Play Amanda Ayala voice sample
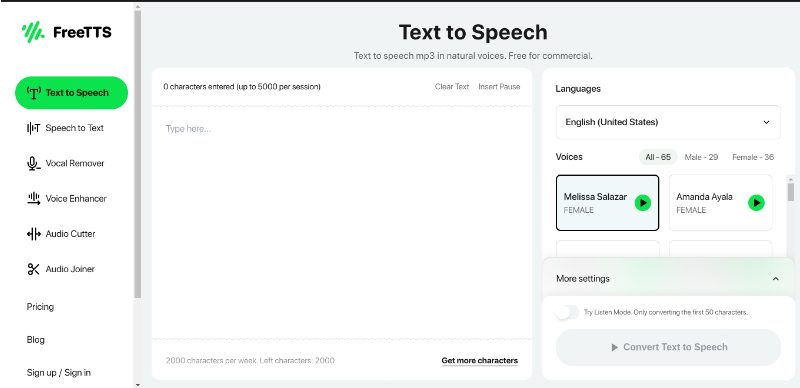The width and height of the screenshot is (800, 388). point(756,203)
